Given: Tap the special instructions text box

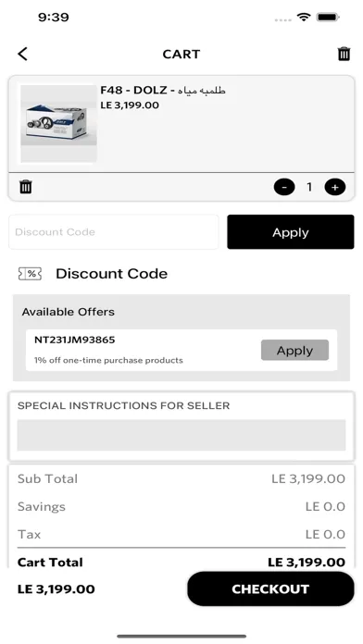Looking at the screenshot, I should [x=181, y=435].
